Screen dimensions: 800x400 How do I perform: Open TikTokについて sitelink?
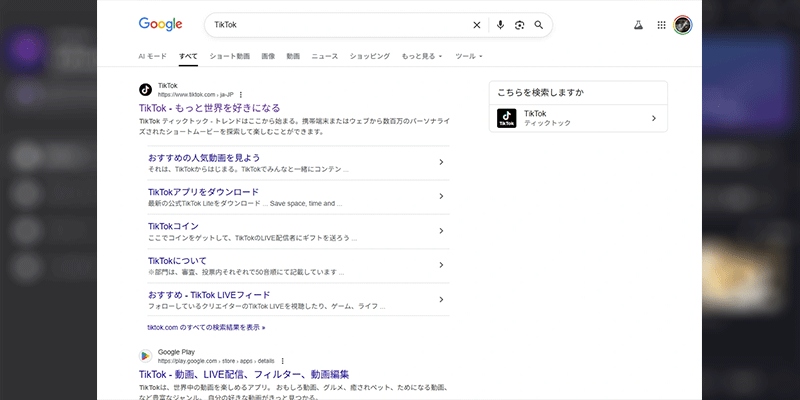(x=177, y=261)
